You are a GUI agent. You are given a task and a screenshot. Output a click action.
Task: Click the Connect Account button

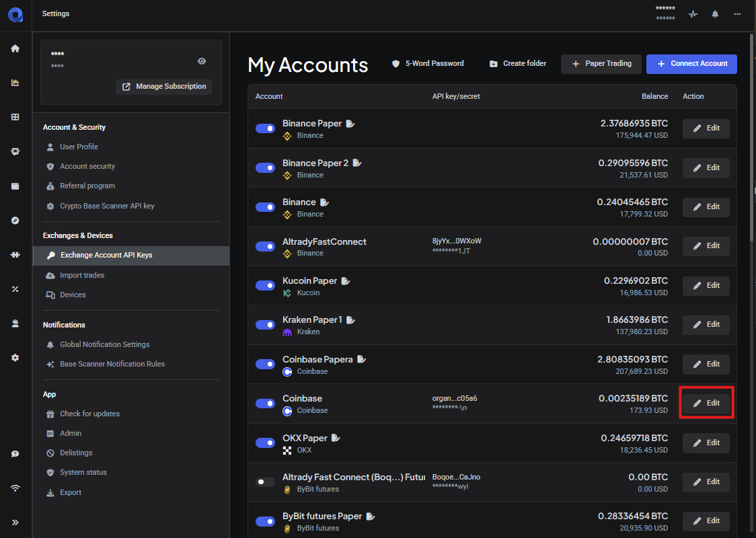(692, 64)
